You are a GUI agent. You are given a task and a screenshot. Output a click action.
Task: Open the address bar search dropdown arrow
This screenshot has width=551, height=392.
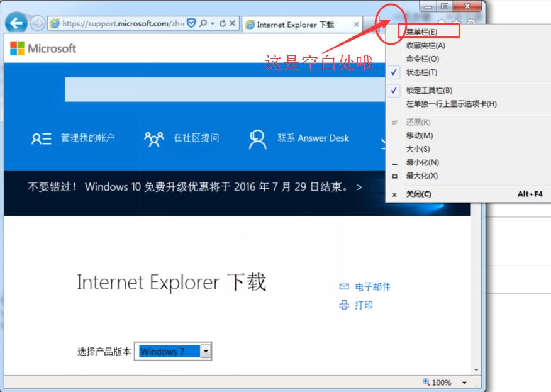point(213,23)
